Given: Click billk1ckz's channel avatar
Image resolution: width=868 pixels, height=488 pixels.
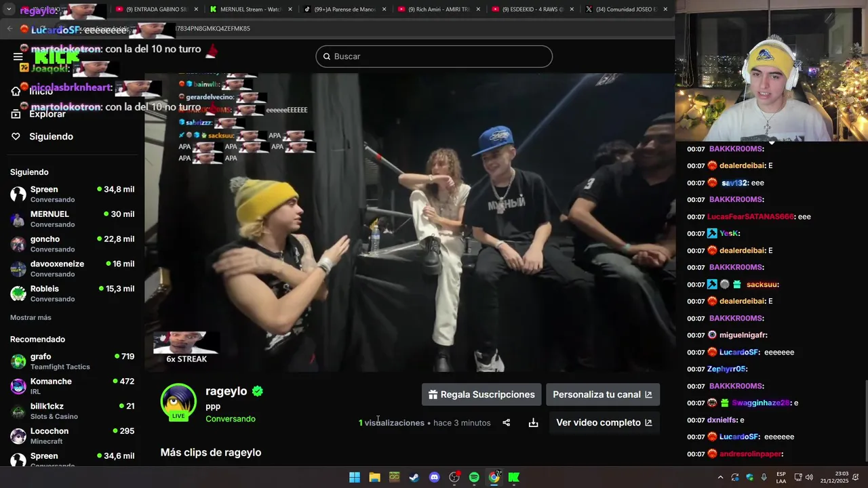Looking at the screenshot, I should [x=18, y=411].
